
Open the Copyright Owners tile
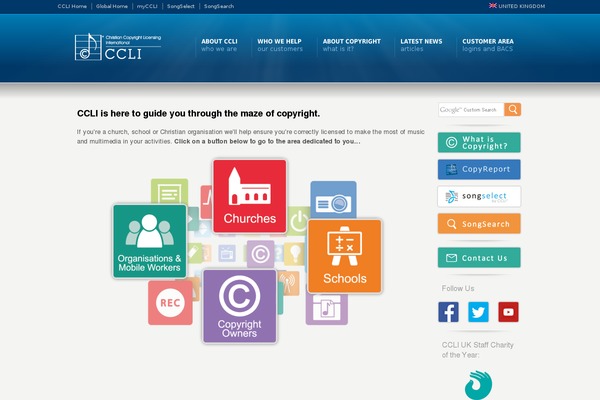click(240, 306)
